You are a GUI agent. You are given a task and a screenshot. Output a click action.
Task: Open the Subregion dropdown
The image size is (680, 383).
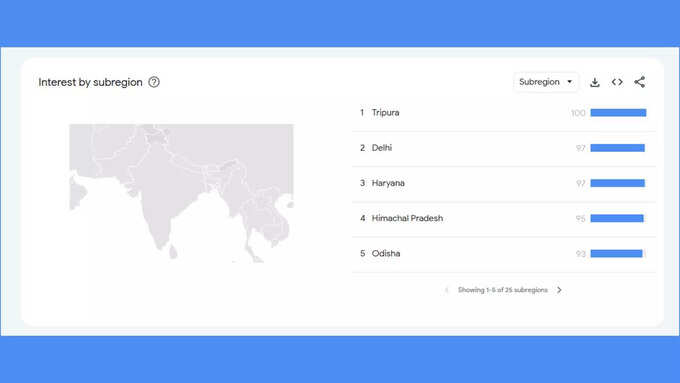point(546,82)
